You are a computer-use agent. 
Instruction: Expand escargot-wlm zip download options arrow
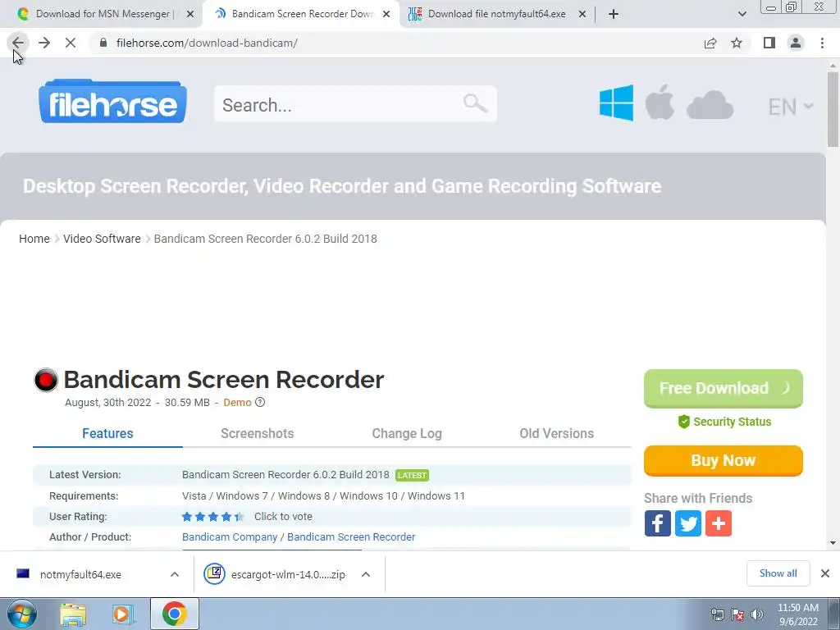click(x=366, y=574)
